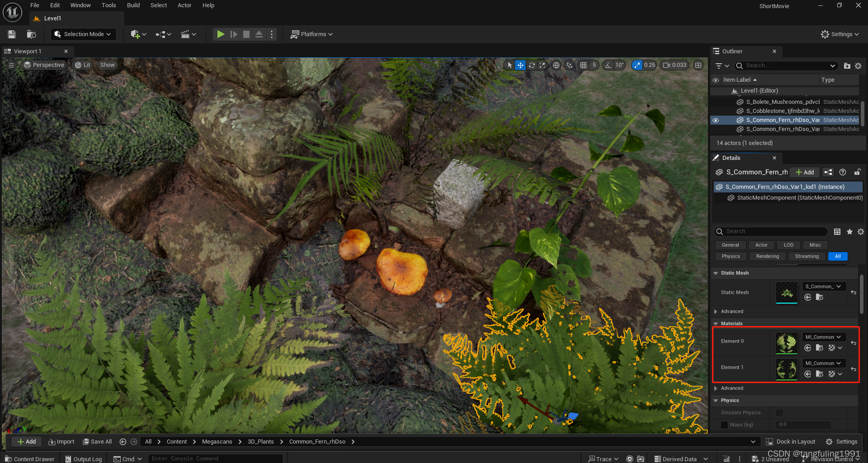The height and width of the screenshot is (463, 868).
Task: Open the Selection Mode dropdown
Action: tap(83, 34)
